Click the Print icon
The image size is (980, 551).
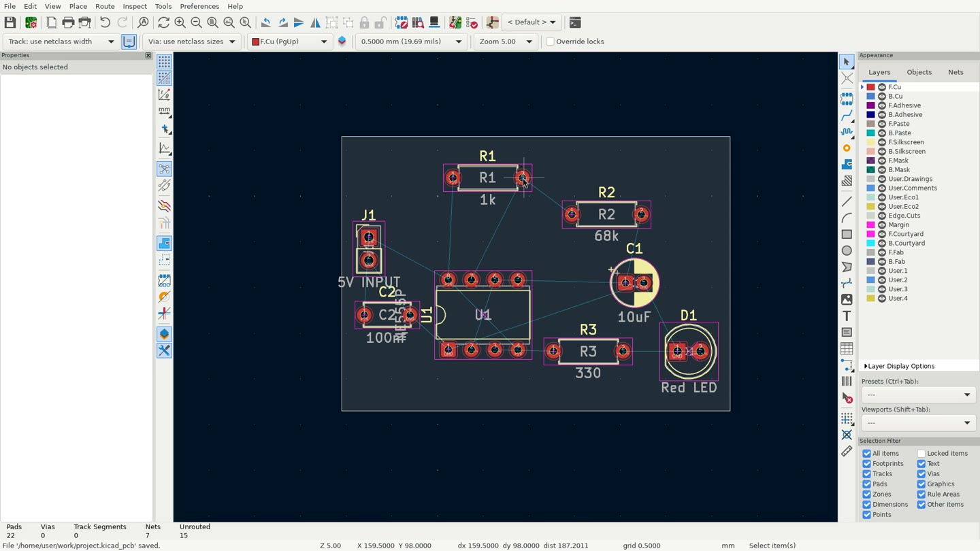pyautogui.click(x=68, y=22)
